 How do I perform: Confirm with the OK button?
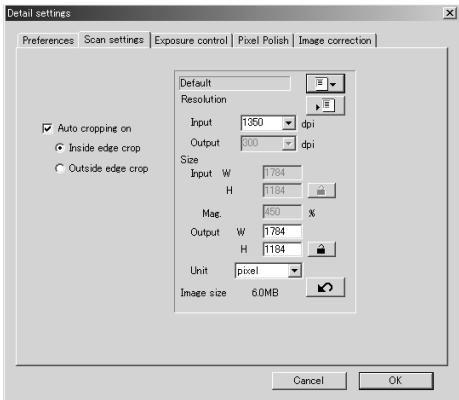(396, 380)
